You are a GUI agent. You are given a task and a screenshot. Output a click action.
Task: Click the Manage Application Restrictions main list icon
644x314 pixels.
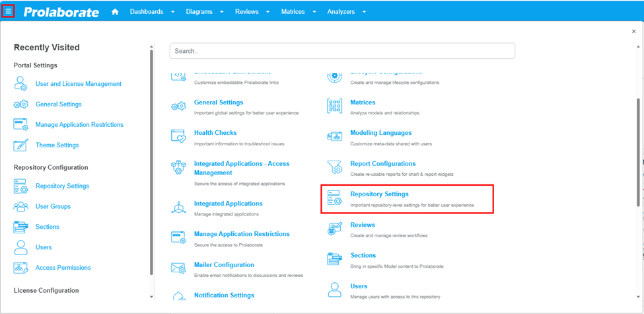178,237
